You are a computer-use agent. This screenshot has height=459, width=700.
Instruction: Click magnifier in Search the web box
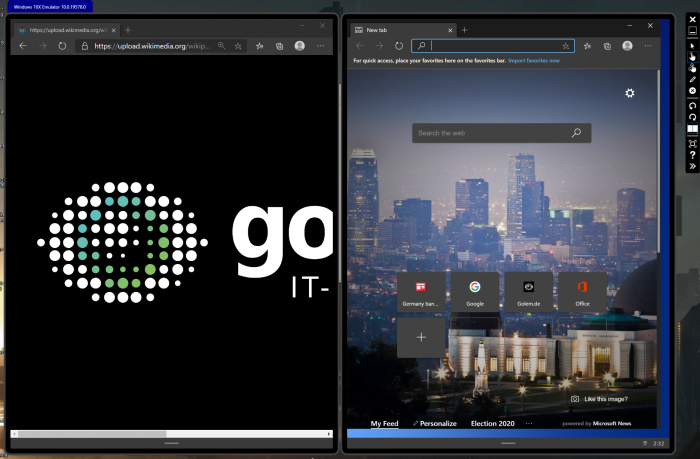click(x=576, y=133)
